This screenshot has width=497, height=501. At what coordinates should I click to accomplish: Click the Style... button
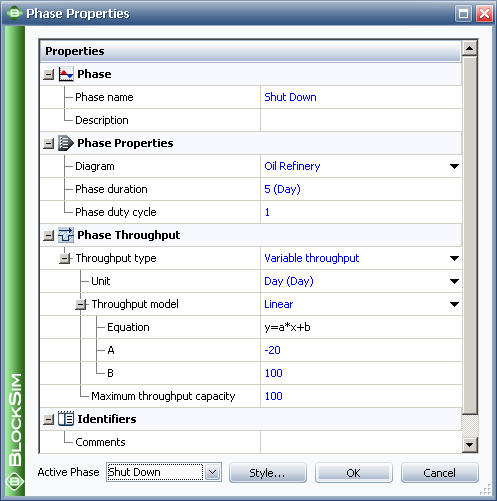click(x=268, y=473)
